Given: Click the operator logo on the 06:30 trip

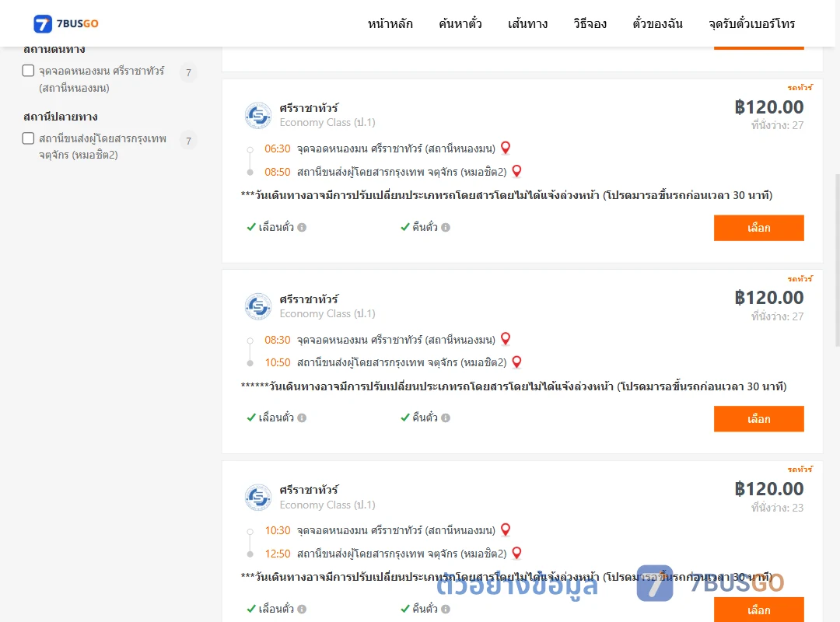Looking at the screenshot, I should tap(258, 115).
